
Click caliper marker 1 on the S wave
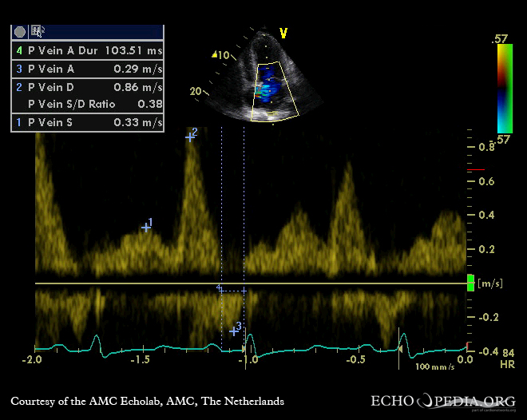146,227
